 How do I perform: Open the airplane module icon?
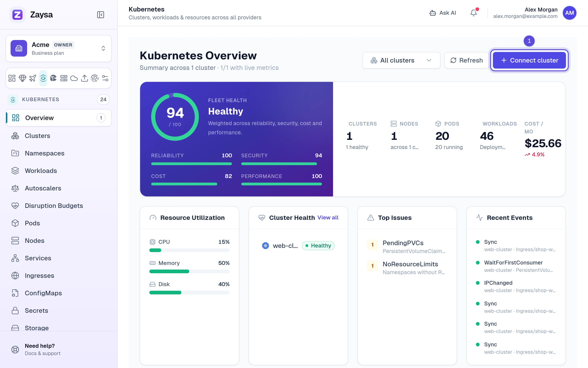tap(33, 78)
